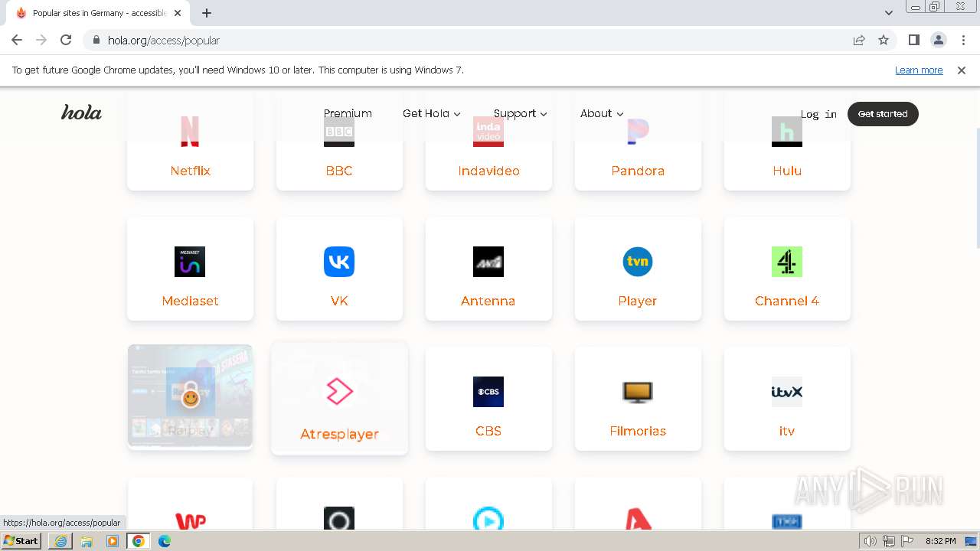Click the Filmorias text label
This screenshot has height=551, width=980.
pos(638,431)
